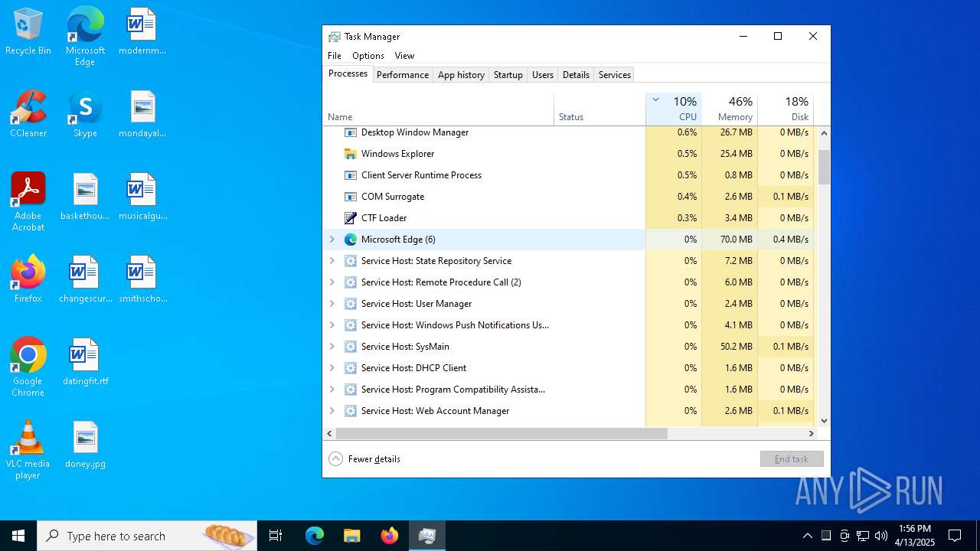Image resolution: width=980 pixels, height=551 pixels.
Task: Expand Service Host: Web Account Manager
Action: coord(332,411)
